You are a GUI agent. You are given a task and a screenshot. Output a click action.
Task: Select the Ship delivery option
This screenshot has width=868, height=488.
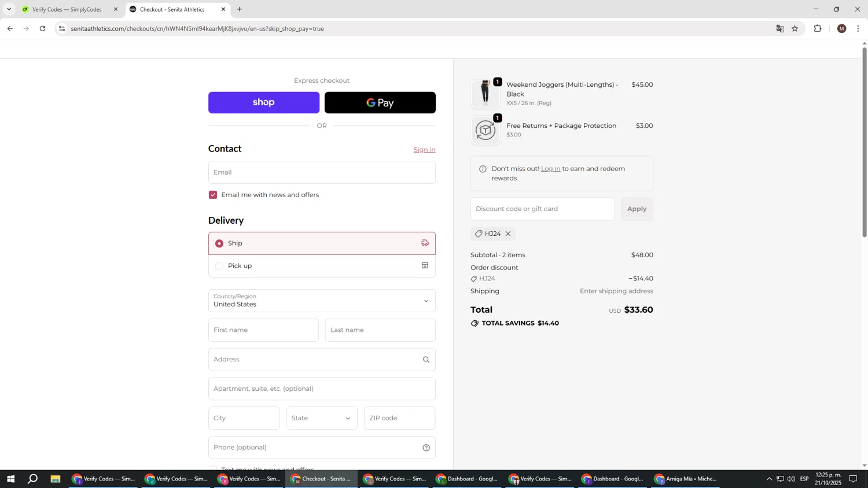[x=219, y=243]
